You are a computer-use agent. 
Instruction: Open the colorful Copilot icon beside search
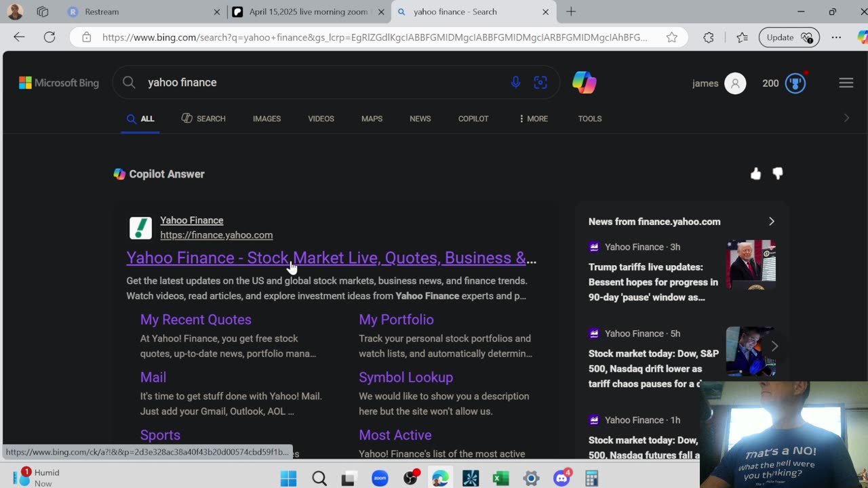click(584, 83)
